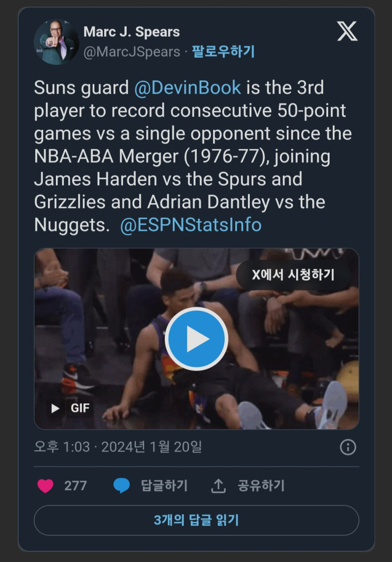The image size is (392, 562).
Task: Click the X에서 시청하기 button
Action: (293, 275)
